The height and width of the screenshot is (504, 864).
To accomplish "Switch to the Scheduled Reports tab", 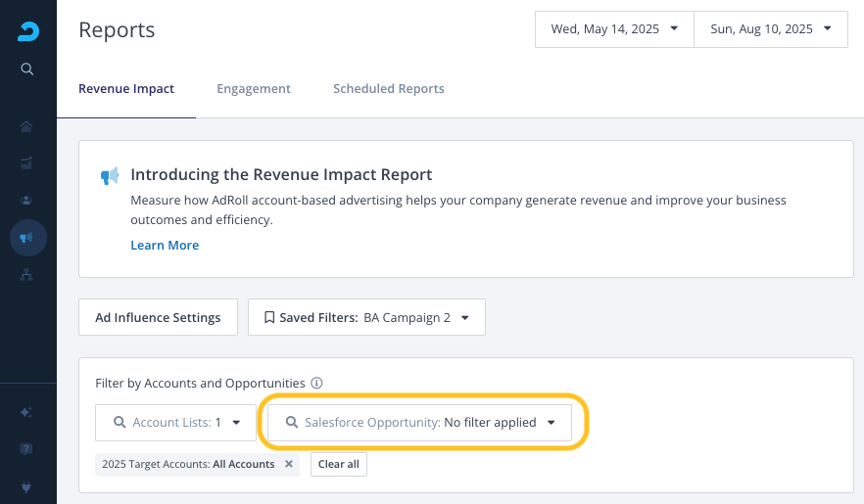I will pos(388,89).
